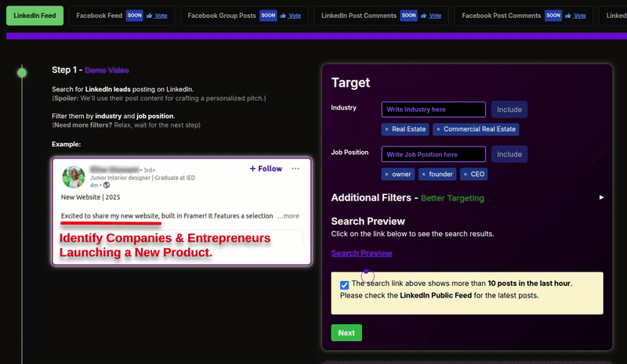Click SOON badge on Facebook Post Comments
This screenshot has height=364, width=627.
553,16
